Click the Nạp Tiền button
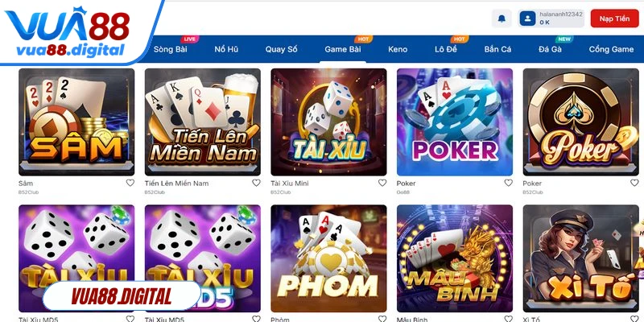Image resolution: width=644 pixels, height=322 pixels. click(614, 19)
